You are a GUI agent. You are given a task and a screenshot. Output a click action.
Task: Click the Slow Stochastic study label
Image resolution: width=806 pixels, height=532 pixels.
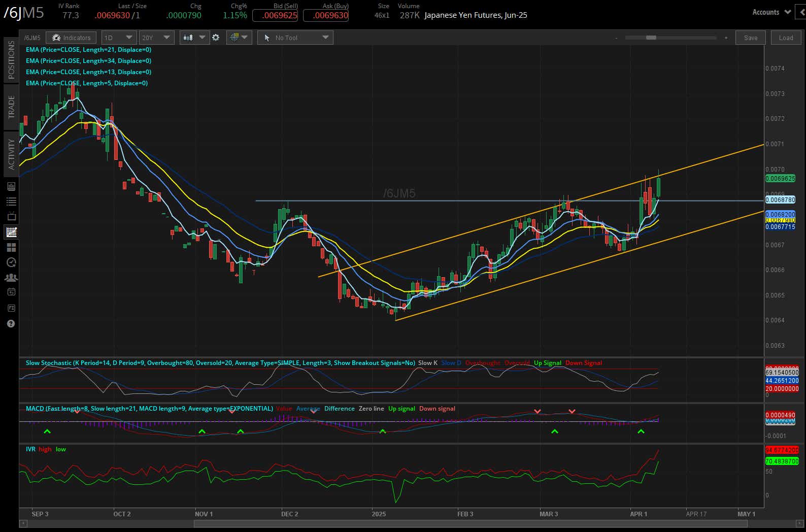point(220,363)
